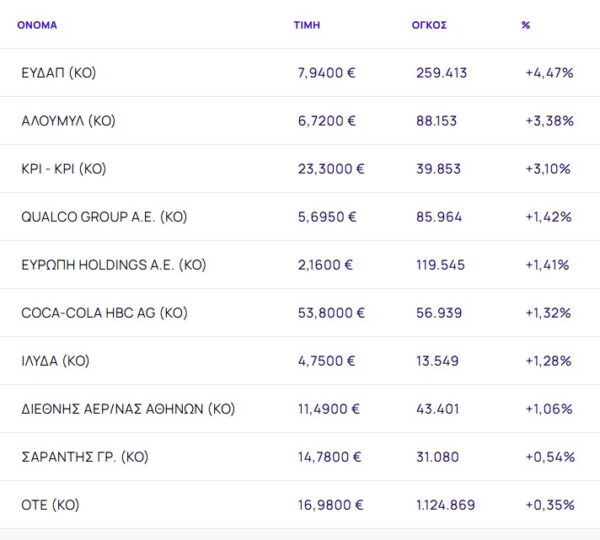The width and height of the screenshot is (600, 540).
Task: Click the +0,54% change for ΣΑΡΑΝΤΗΣ
Action: point(549,457)
